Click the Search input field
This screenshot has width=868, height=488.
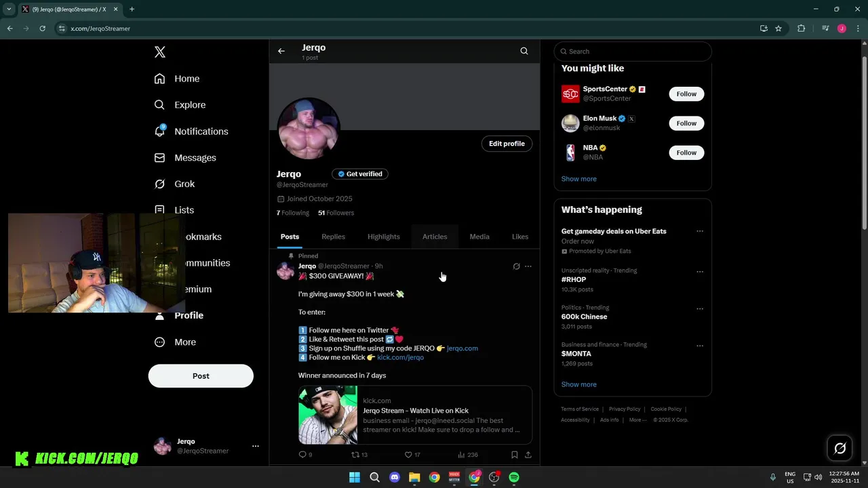[633, 52]
